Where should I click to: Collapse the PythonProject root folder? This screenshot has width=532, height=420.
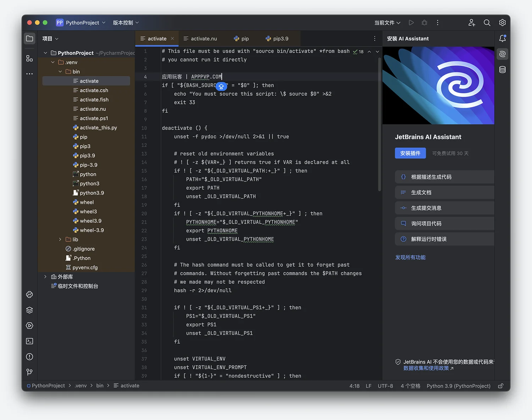(x=45, y=53)
